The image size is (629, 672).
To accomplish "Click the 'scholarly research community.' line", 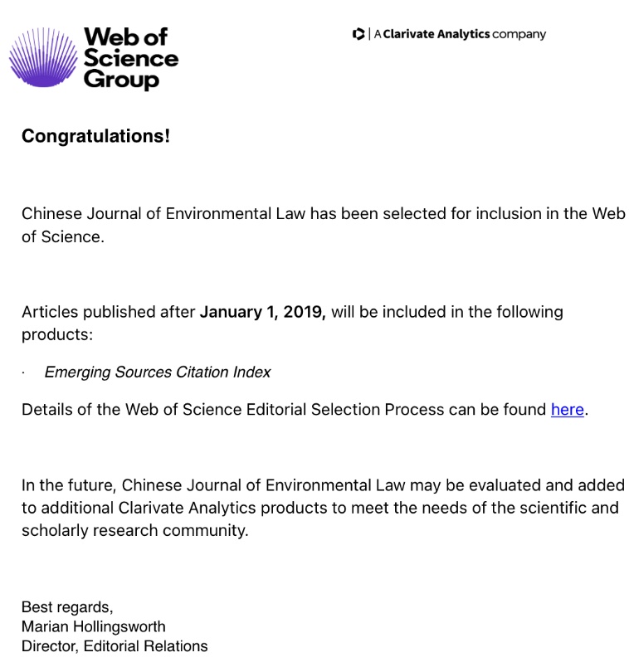I will coord(134,530).
